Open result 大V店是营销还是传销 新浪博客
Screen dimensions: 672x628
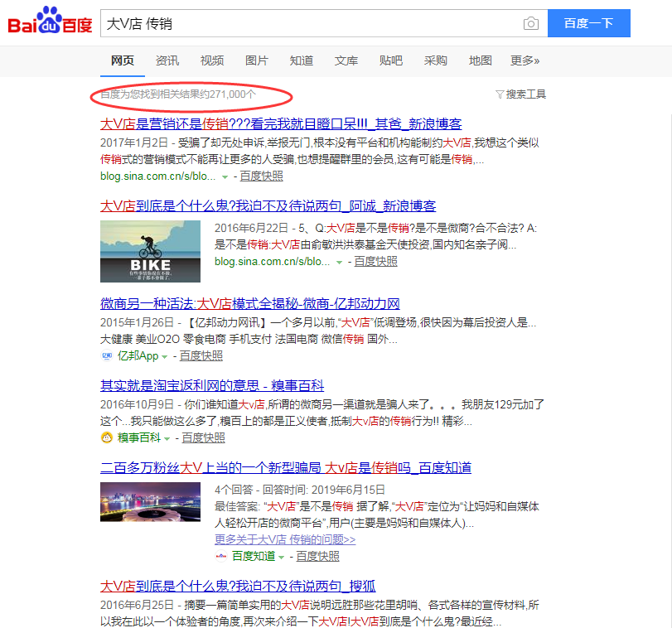pos(281,123)
